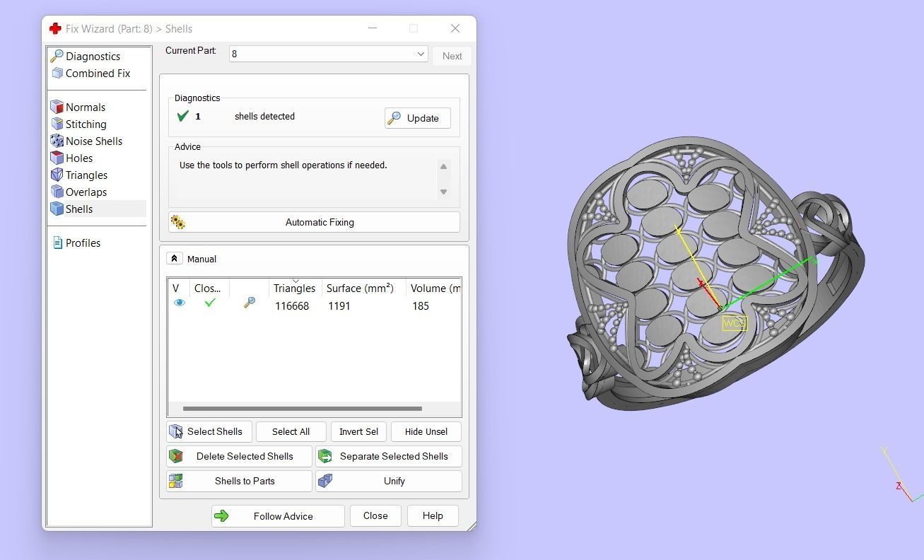Click the Holes cube icon
924x560 pixels.
(57, 158)
